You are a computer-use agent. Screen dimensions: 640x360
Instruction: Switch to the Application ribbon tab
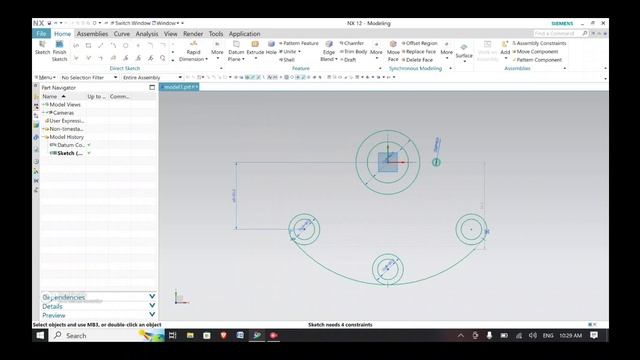click(244, 34)
